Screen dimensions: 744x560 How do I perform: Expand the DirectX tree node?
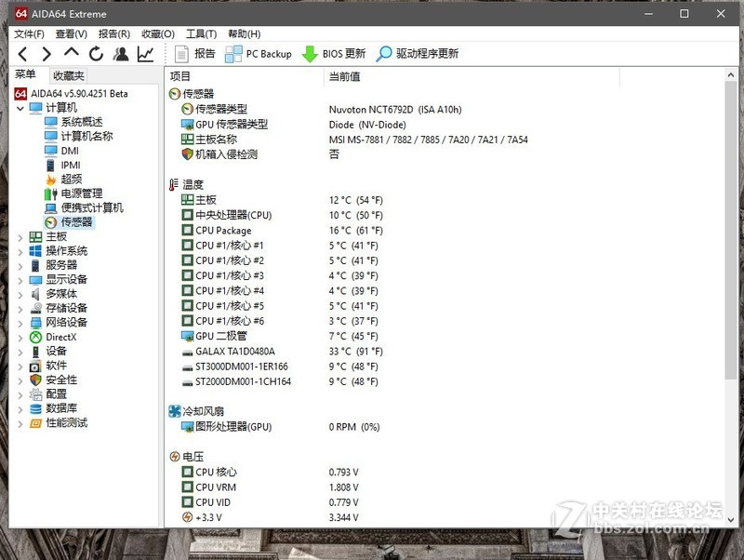(20, 338)
